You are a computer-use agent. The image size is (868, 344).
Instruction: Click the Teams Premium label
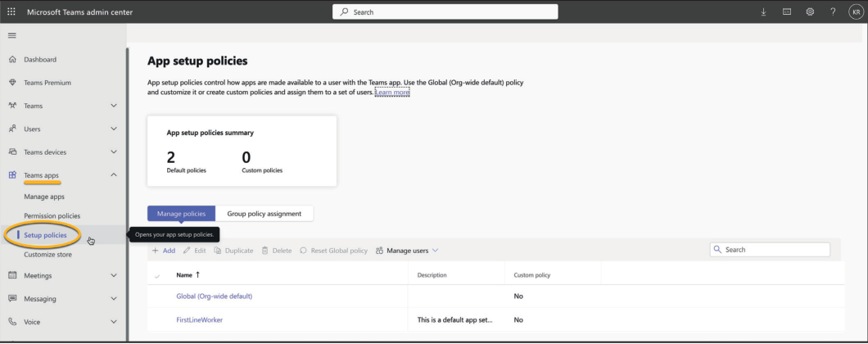(47, 83)
